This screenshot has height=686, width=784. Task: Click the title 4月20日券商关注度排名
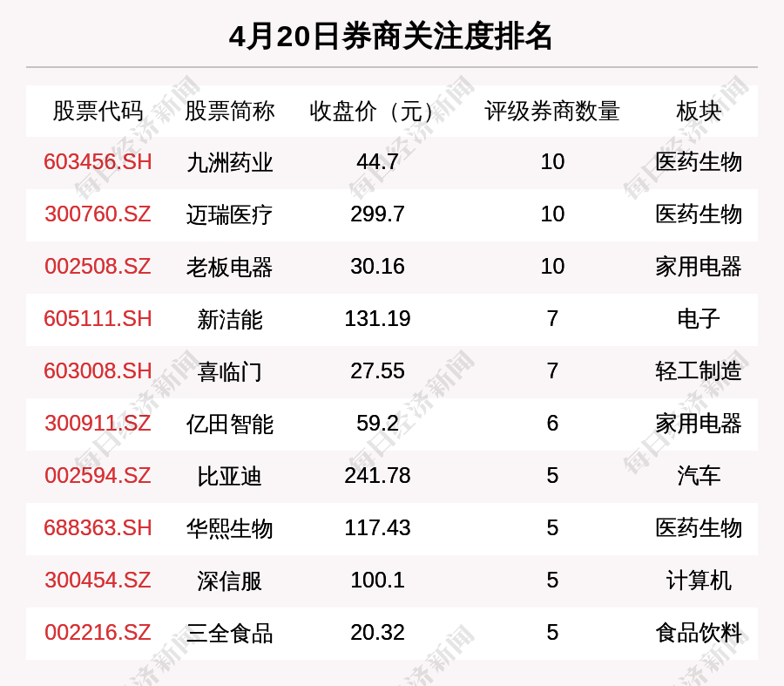pos(391,37)
